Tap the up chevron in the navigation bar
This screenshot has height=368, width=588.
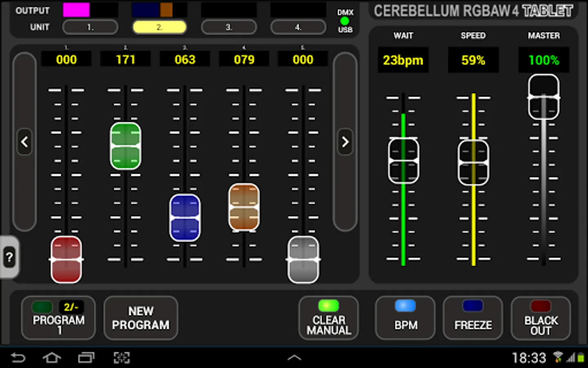click(x=294, y=358)
